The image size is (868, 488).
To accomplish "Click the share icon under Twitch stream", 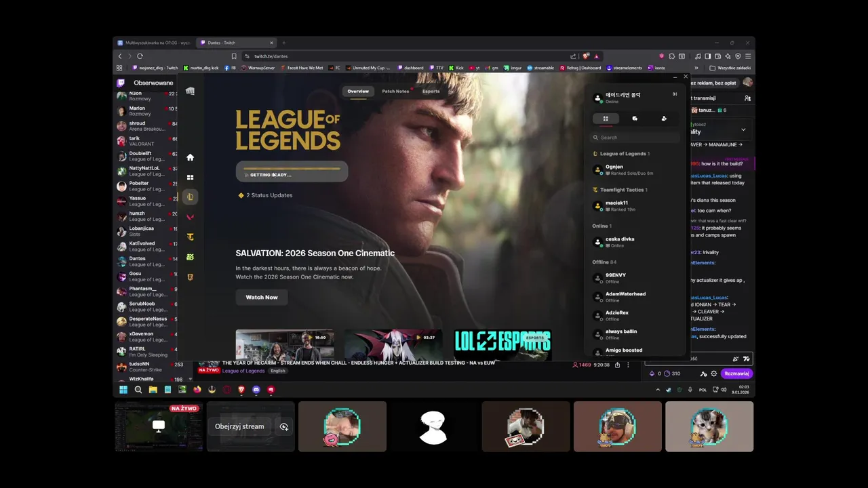I will (x=617, y=365).
